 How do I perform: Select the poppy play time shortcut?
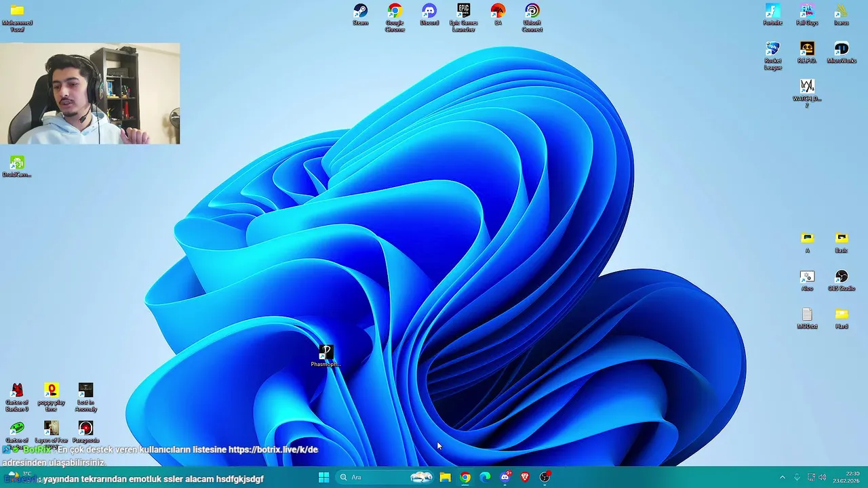pyautogui.click(x=52, y=396)
